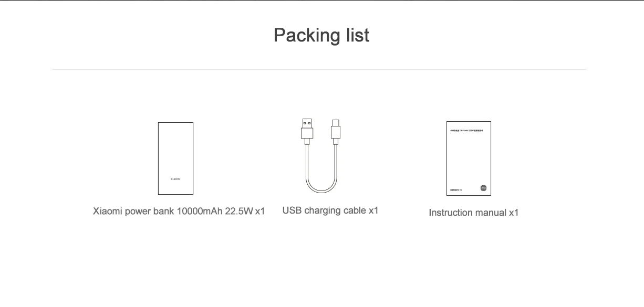
Task: Click "x1" after Instruction manual
Action: click(513, 213)
